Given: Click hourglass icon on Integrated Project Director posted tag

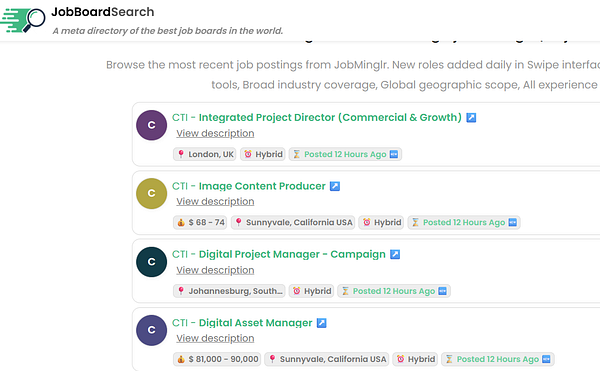Looking at the screenshot, I should click(296, 154).
